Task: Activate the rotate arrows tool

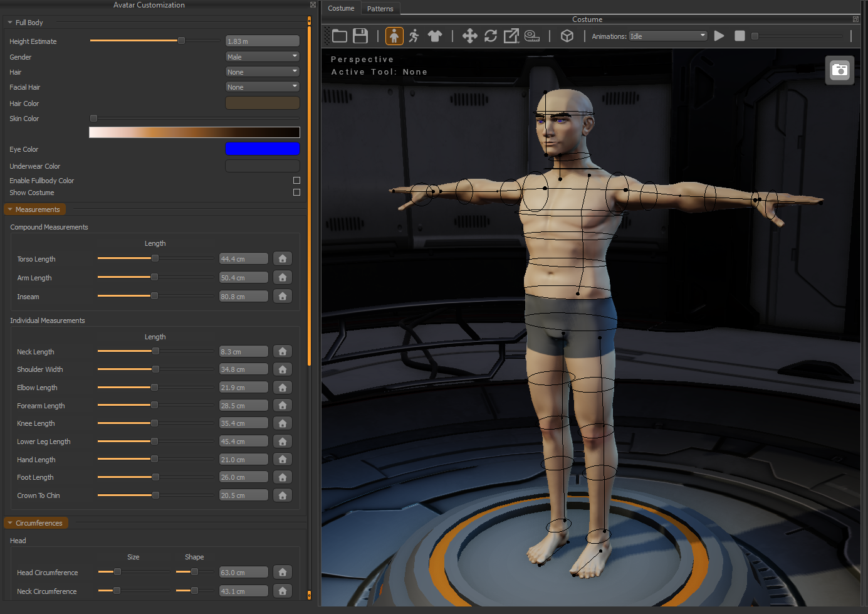Action: (491, 36)
